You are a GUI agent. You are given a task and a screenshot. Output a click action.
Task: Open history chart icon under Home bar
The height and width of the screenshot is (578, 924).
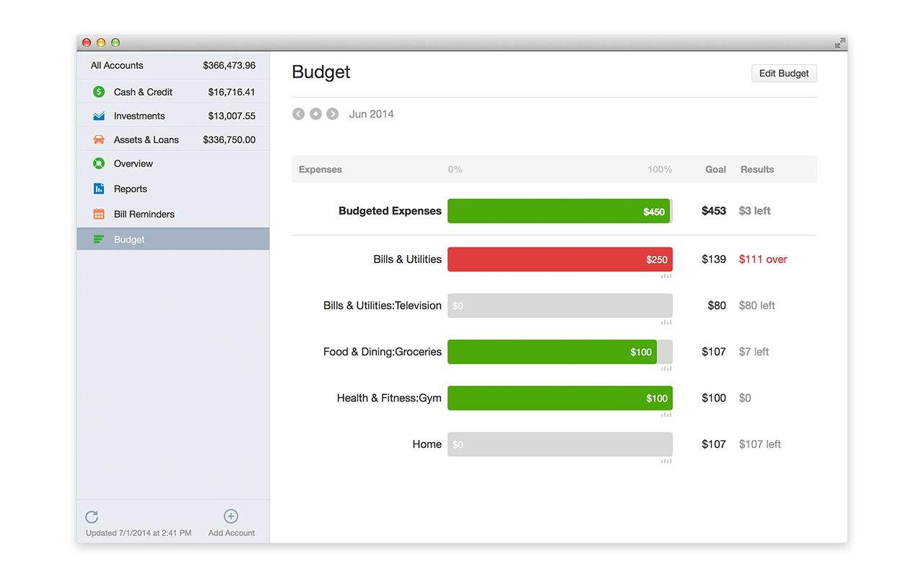pyautogui.click(x=666, y=461)
